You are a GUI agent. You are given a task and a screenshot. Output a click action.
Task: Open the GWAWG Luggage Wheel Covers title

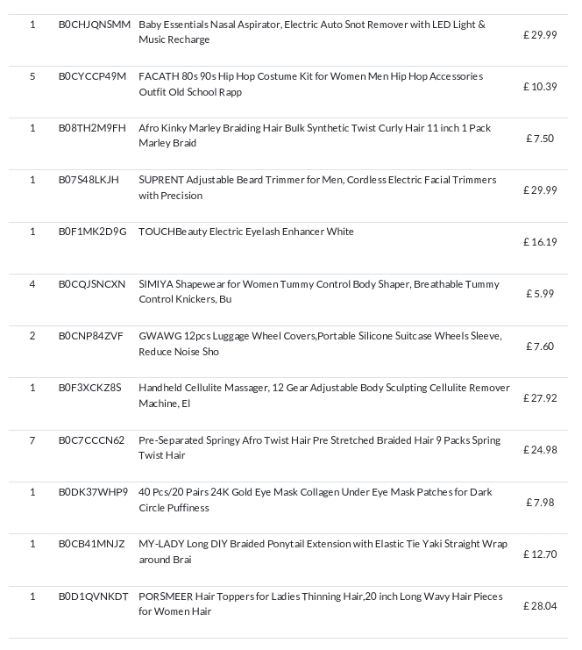tap(320, 344)
